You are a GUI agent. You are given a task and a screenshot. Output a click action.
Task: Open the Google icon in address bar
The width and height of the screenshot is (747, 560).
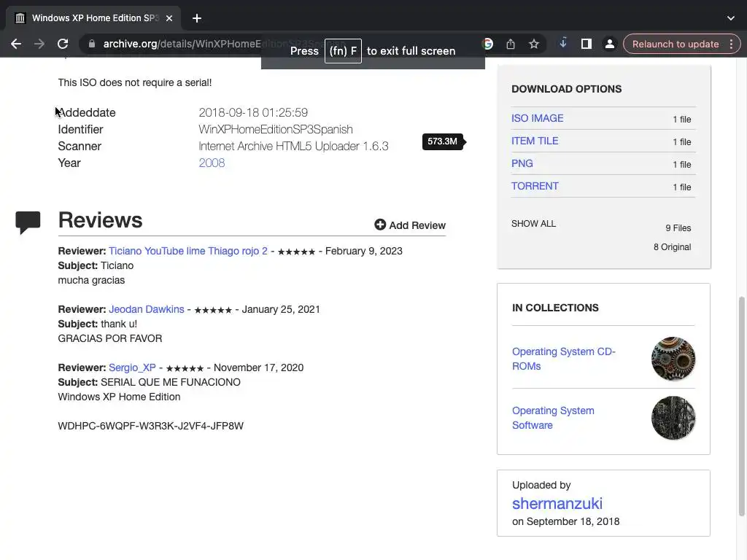[x=487, y=44]
